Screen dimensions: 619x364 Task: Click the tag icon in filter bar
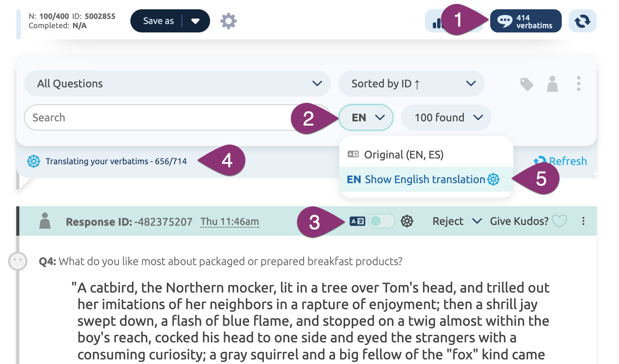point(527,84)
